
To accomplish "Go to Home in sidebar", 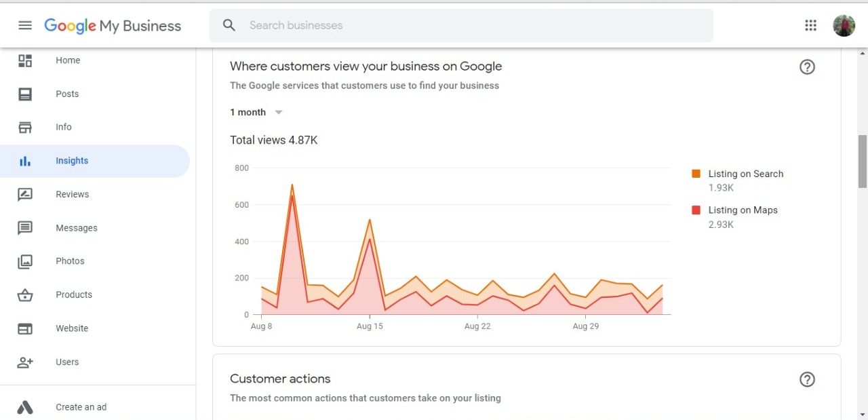I will click(x=68, y=60).
